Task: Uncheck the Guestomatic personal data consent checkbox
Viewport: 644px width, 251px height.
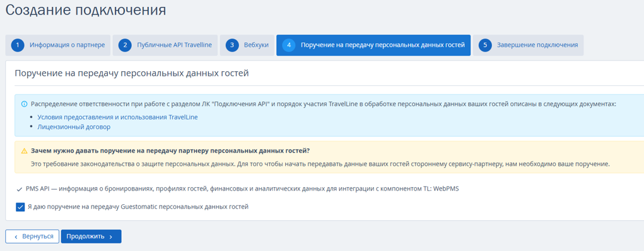Action: pos(20,207)
